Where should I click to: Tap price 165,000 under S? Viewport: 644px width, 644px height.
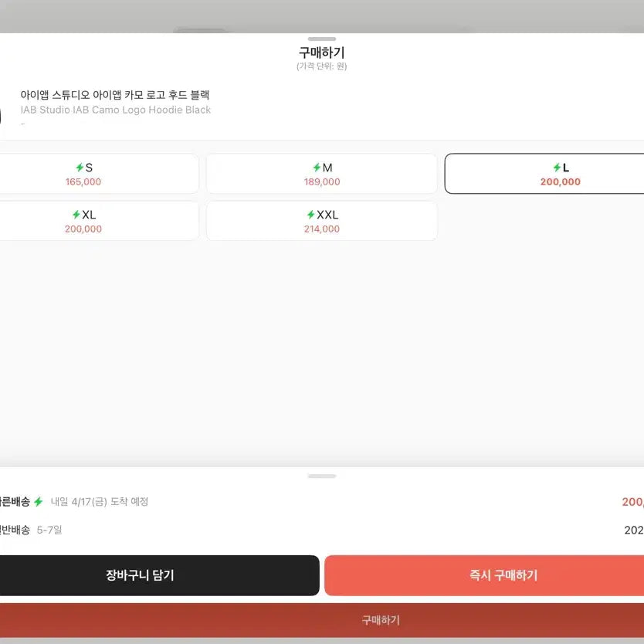point(83,181)
